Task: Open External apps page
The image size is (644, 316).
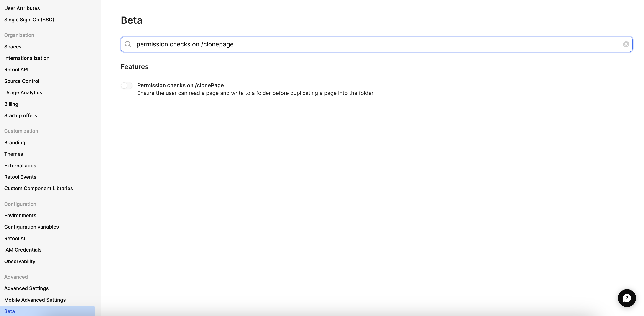Action: coord(20,166)
